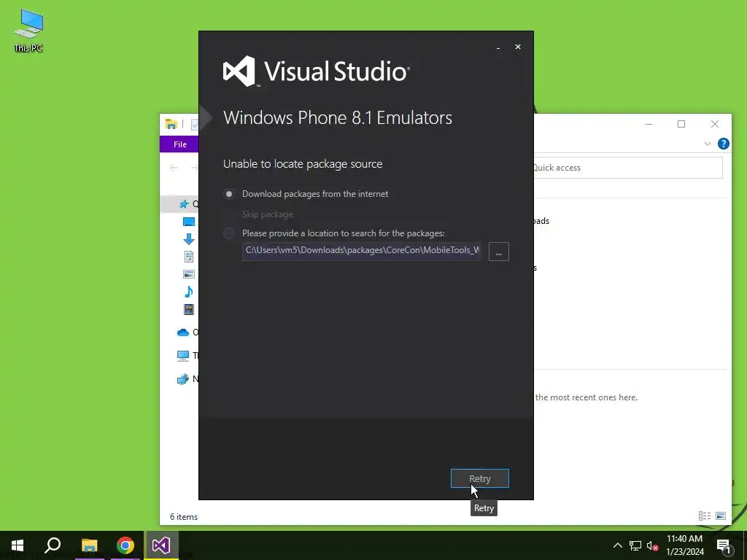
Task: Close the File Explorer window
Action: (715, 124)
